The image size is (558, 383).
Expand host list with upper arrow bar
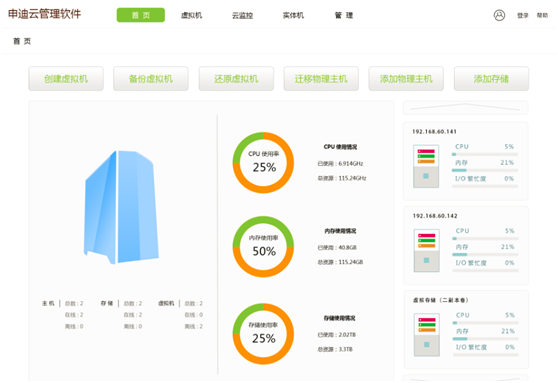(465, 107)
